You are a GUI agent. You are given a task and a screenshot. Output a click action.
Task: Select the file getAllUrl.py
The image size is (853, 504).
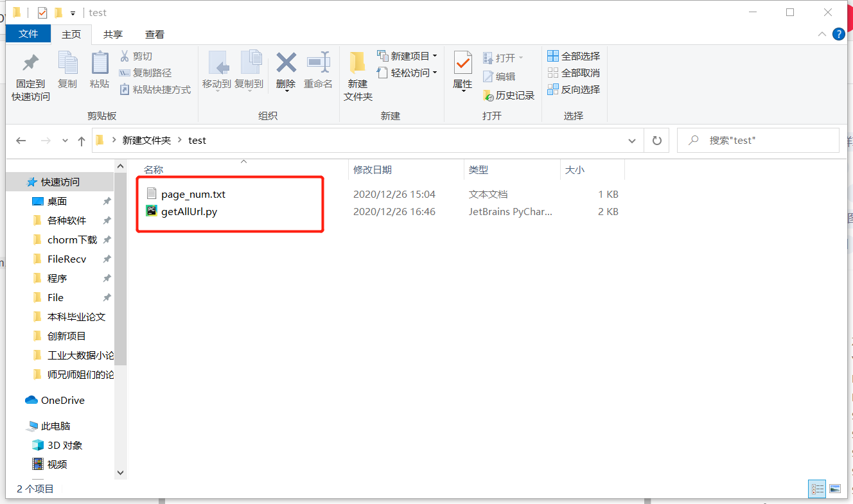(x=189, y=211)
